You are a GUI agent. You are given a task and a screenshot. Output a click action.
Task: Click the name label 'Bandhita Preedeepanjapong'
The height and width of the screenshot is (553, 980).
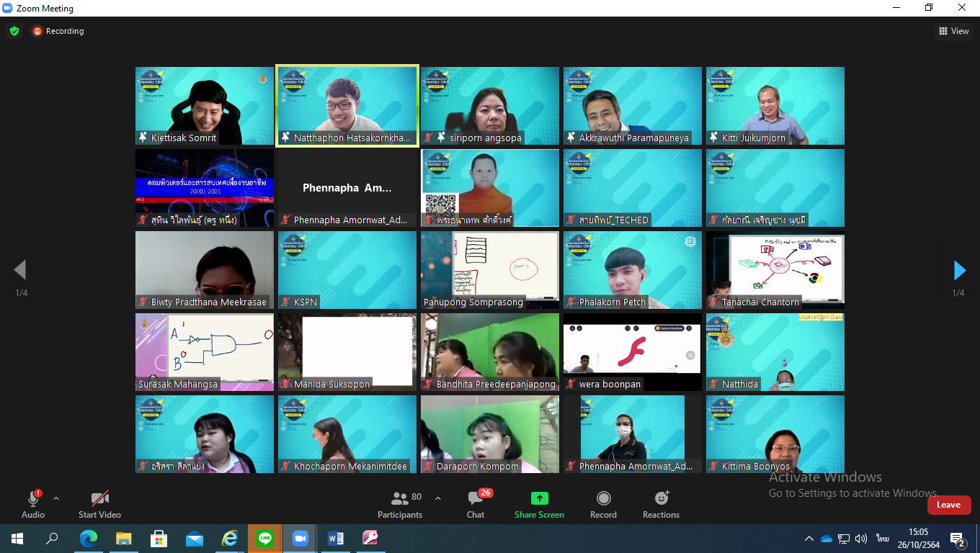pos(496,385)
